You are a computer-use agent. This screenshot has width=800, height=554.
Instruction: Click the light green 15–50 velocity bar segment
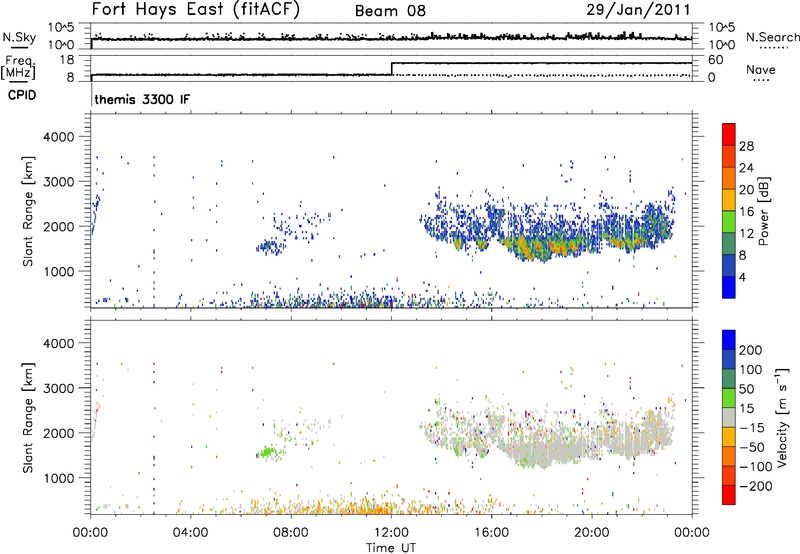[x=729, y=398]
